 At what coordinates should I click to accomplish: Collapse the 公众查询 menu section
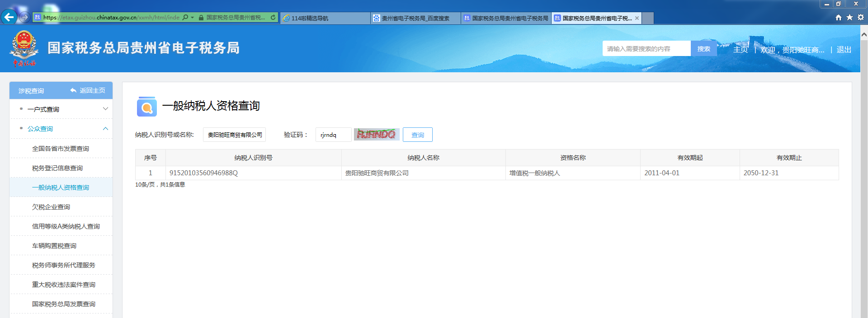click(x=105, y=129)
